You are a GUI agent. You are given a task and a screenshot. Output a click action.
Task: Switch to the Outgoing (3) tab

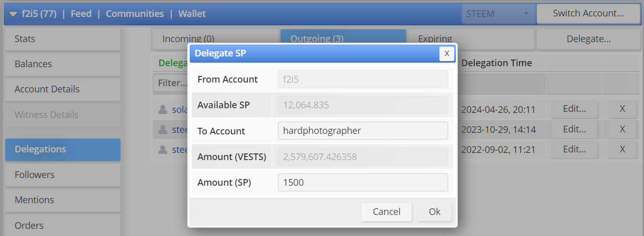tap(343, 38)
